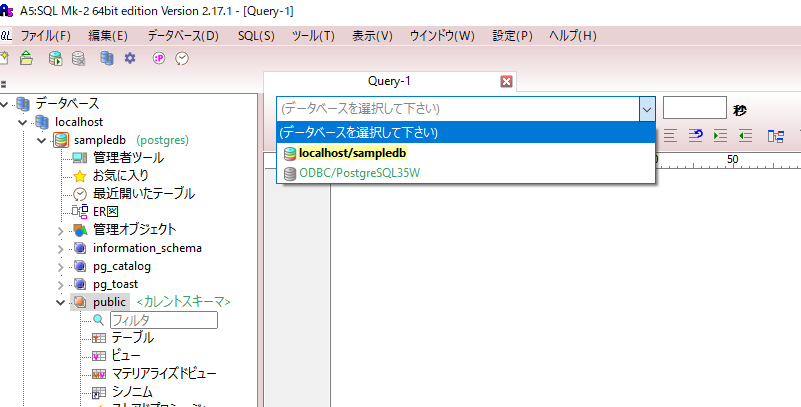801x407 pixels.
Task: Click the purple gear settings toolbar icon
Action: [130, 58]
